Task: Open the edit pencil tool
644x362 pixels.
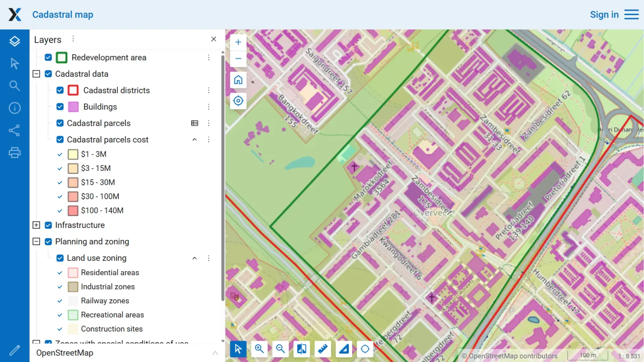Action: (15, 350)
